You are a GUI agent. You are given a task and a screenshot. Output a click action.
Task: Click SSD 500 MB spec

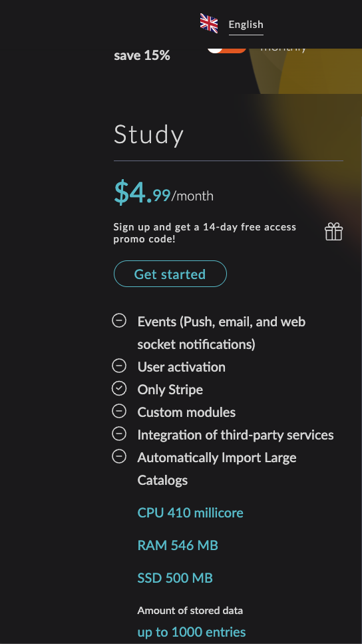tap(175, 578)
